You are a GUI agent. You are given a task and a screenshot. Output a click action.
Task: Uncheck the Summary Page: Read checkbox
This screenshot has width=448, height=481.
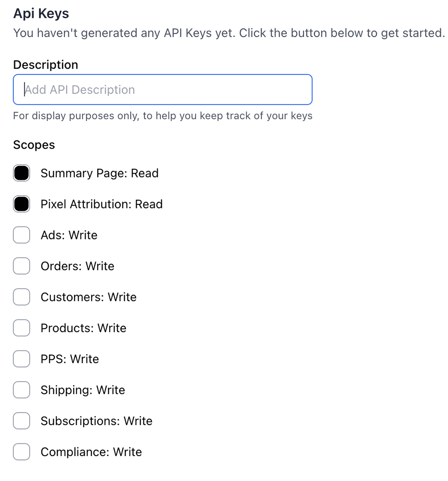tap(21, 173)
